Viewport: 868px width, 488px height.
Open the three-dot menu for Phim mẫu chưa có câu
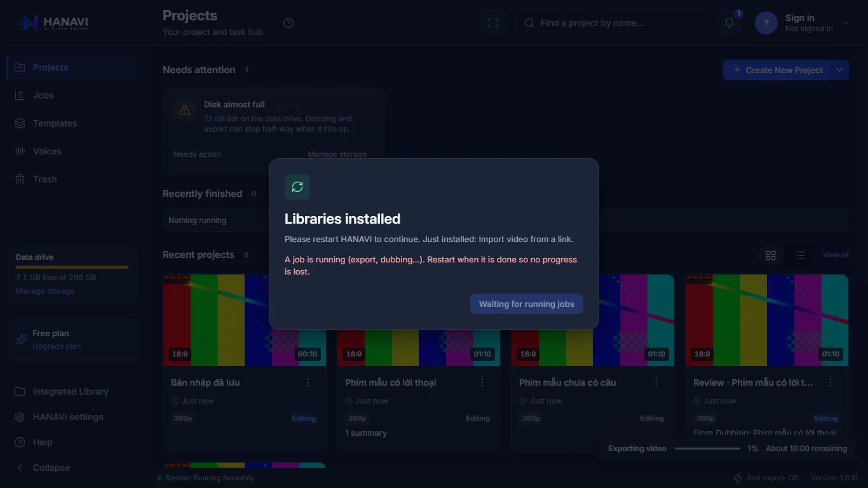[x=656, y=383]
